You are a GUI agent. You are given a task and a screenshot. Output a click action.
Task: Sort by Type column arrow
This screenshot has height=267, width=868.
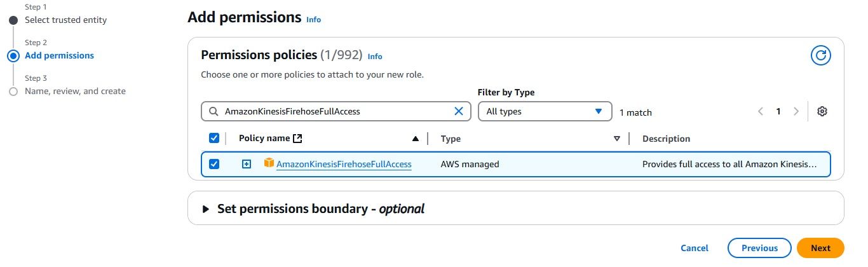pos(616,139)
